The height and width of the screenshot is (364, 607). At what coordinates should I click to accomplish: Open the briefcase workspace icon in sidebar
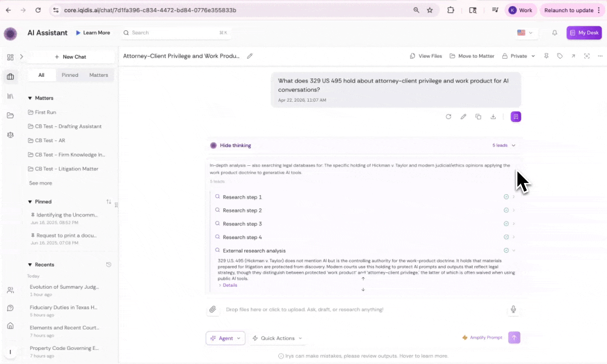tap(10, 76)
